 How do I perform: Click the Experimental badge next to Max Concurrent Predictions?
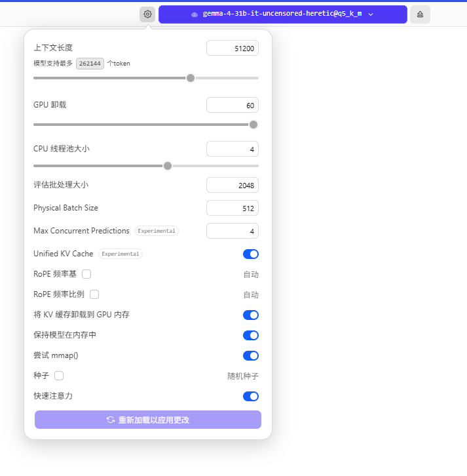pyautogui.click(x=157, y=231)
